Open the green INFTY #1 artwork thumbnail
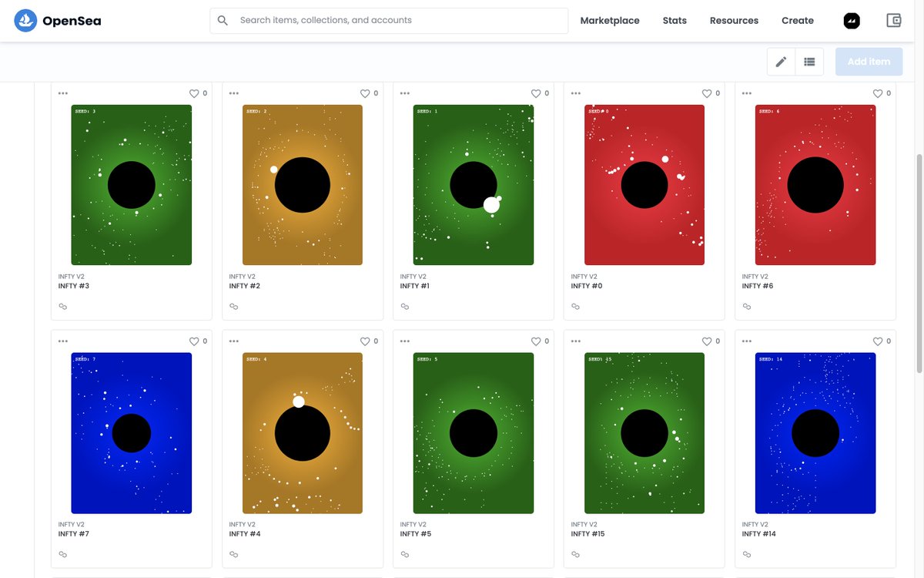This screenshot has height=578, width=924. point(474,185)
